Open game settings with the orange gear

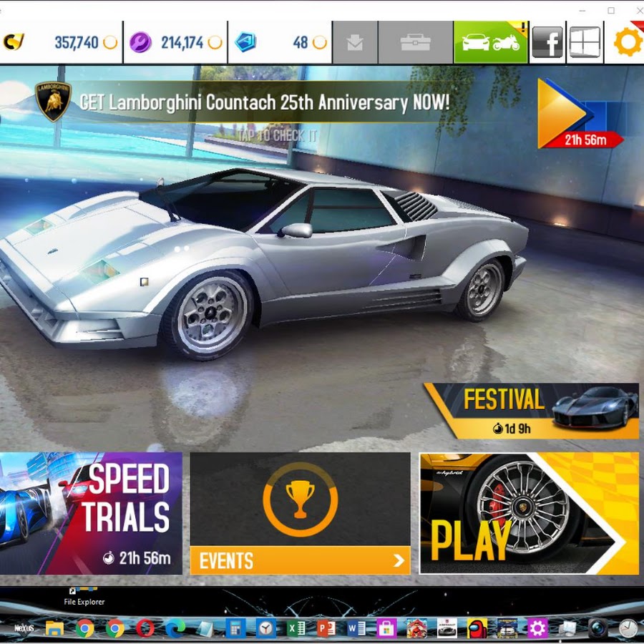[x=628, y=42]
